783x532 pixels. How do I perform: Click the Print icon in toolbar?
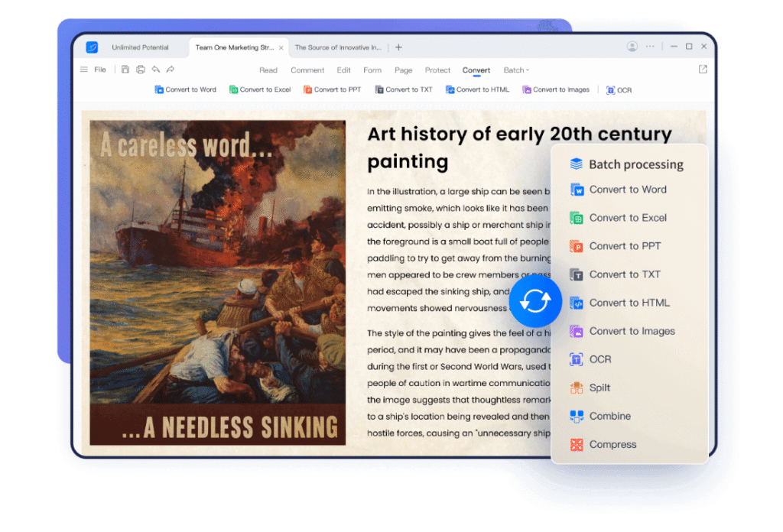coord(141,70)
